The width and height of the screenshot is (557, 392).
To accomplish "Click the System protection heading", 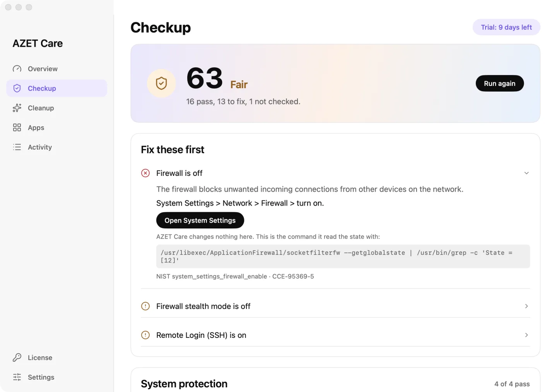I will [184, 384].
